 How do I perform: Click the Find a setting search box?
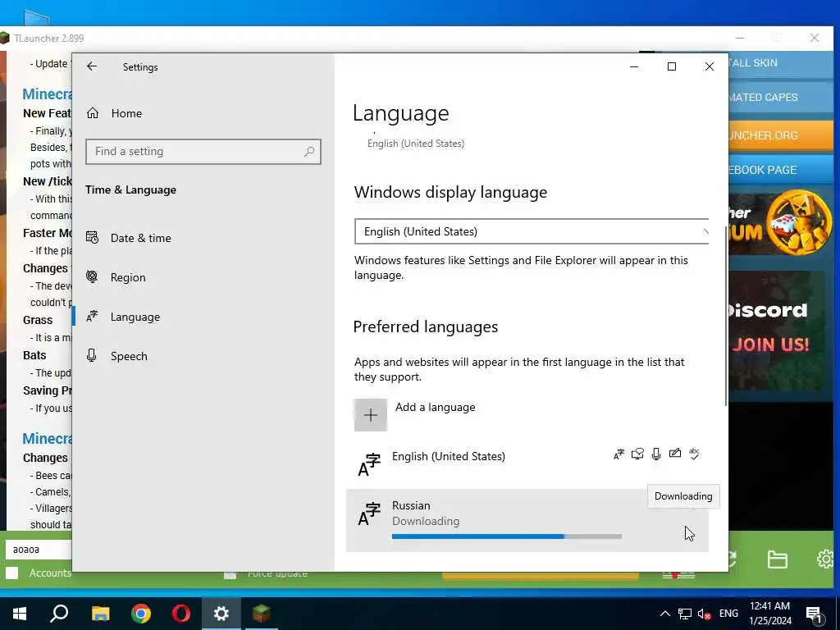pos(203,152)
